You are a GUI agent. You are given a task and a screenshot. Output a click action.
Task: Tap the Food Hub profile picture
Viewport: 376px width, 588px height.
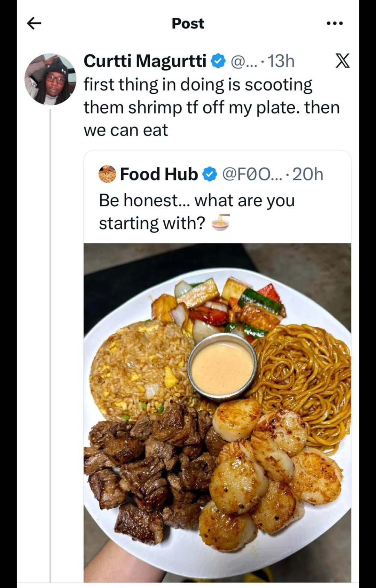(x=107, y=174)
